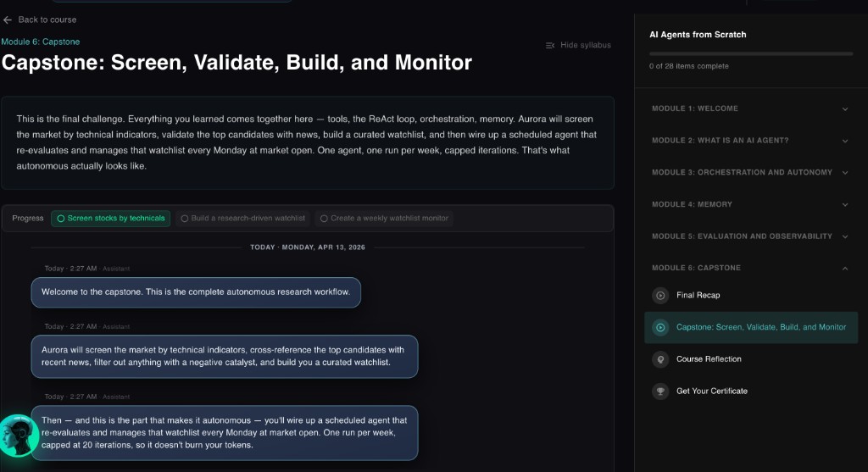Click the capstone page heading
This screenshot has height=472, width=868.
[236, 63]
